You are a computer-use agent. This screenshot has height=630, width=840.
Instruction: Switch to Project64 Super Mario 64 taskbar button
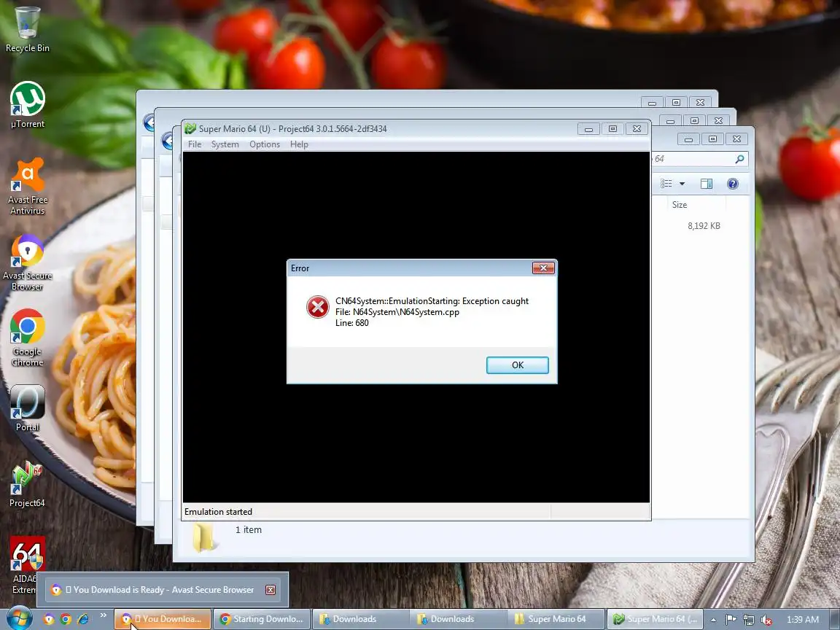(656, 619)
